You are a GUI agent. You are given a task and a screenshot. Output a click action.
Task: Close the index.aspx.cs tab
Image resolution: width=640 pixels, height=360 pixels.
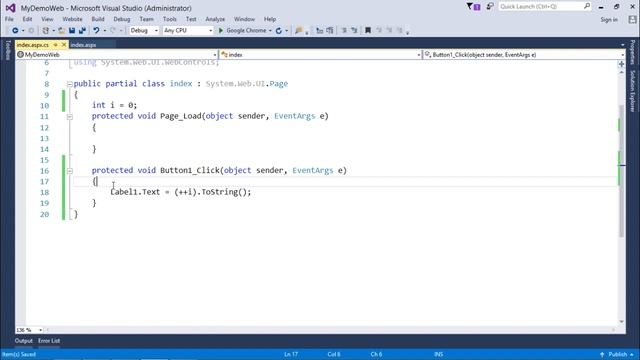pos(64,44)
